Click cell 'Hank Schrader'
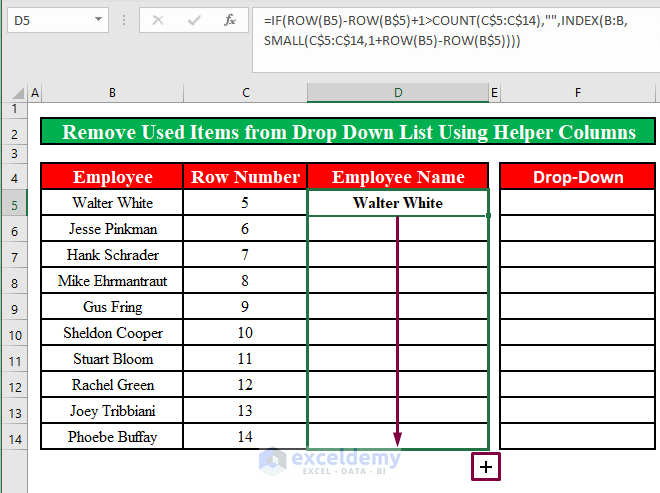Screen dimensions: 660x493 coord(112,255)
